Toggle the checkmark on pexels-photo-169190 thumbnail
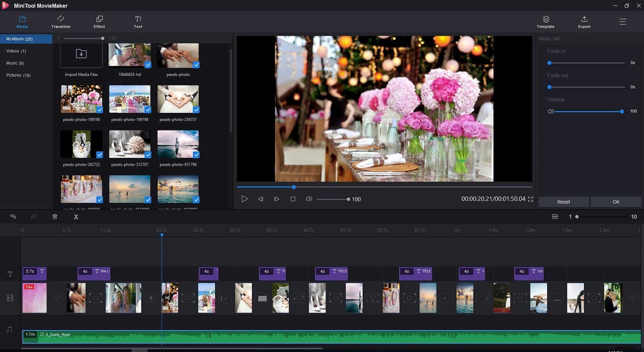This screenshot has width=644, height=352. pyautogui.click(x=99, y=110)
